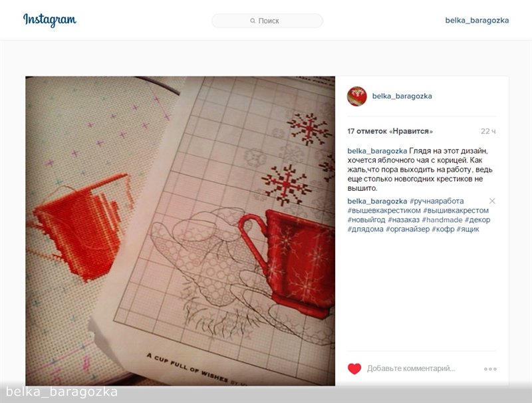Open belka_baragozka username beside avatar

click(x=402, y=96)
